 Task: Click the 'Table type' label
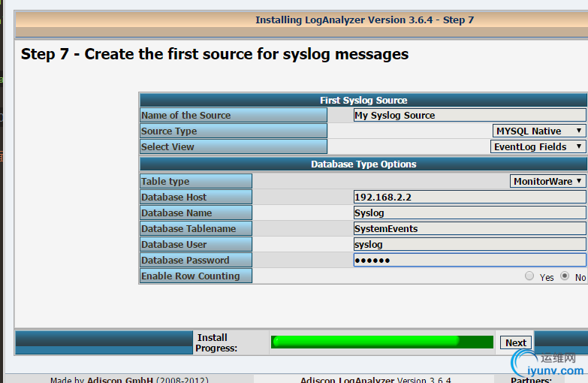click(165, 181)
